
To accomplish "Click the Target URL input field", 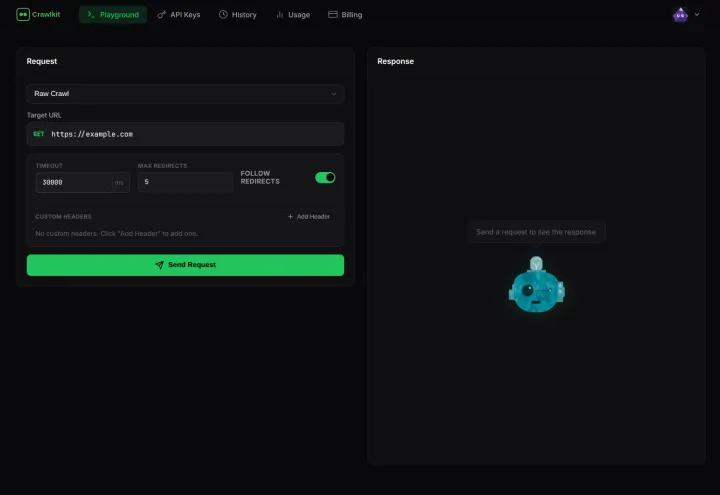I will pos(185,134).
